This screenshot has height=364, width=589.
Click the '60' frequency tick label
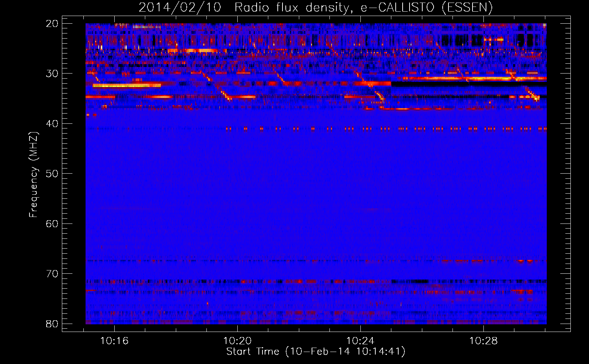pos(52,223)
